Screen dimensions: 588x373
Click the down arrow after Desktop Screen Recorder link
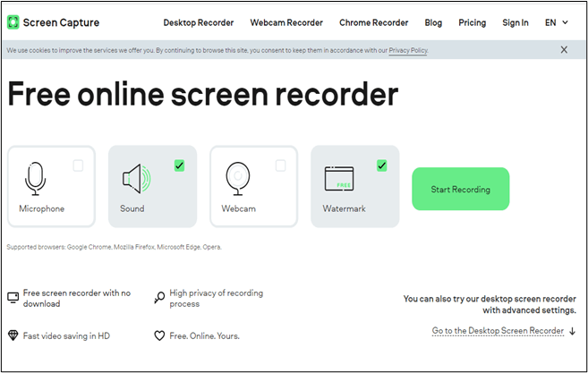tap(572, 331)
